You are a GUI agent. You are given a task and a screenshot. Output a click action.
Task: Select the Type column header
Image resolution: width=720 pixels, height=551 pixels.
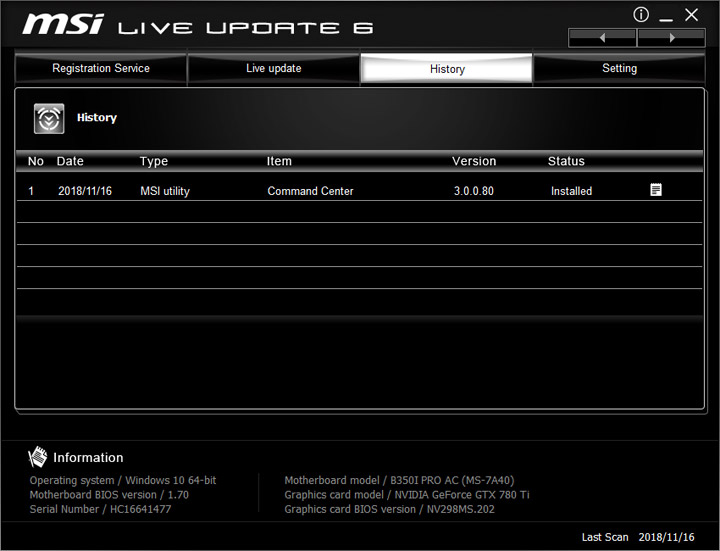[154, 161]
